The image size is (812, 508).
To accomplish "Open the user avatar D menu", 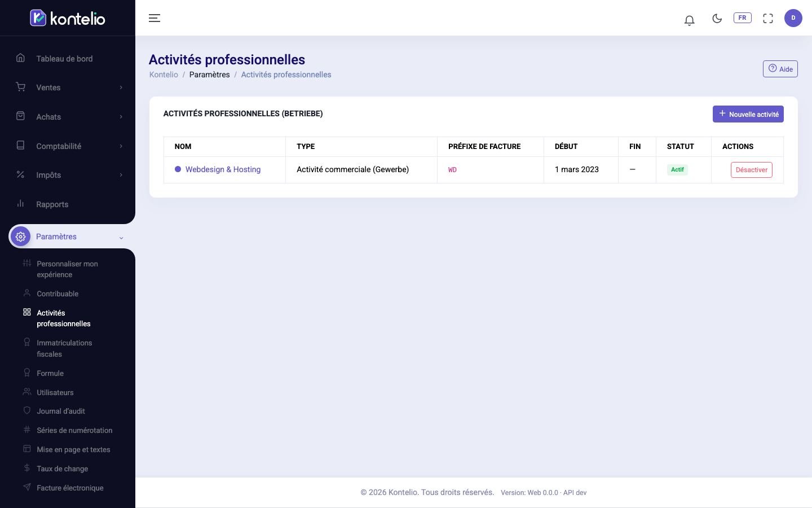I will tap(793, 18).
